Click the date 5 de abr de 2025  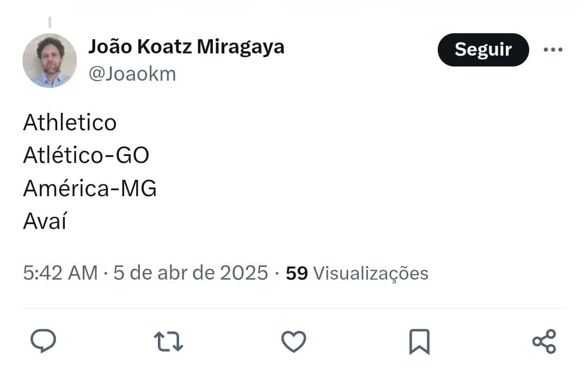191,273
